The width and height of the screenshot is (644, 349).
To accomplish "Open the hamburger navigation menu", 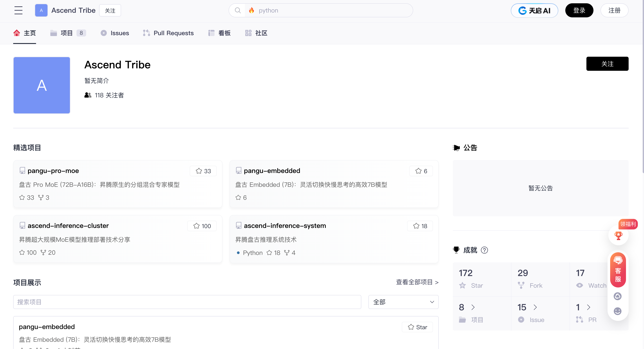I will (18, 10).
